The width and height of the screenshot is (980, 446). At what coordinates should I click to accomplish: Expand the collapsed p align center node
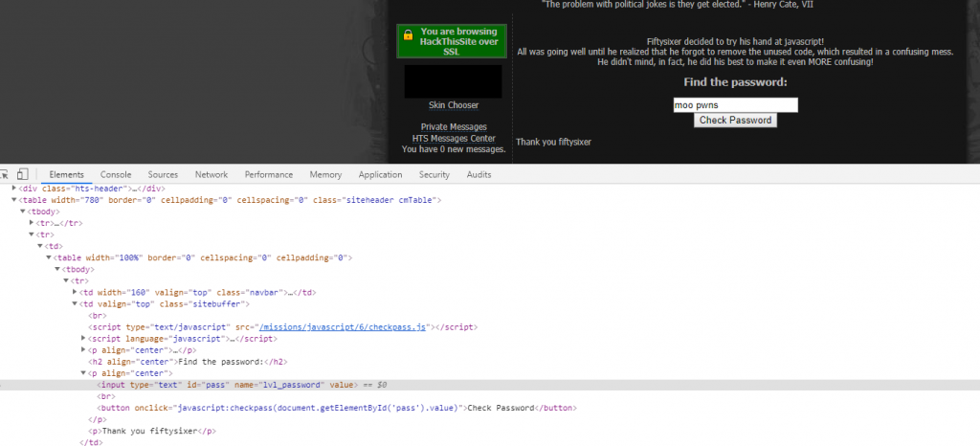point(84,349)
